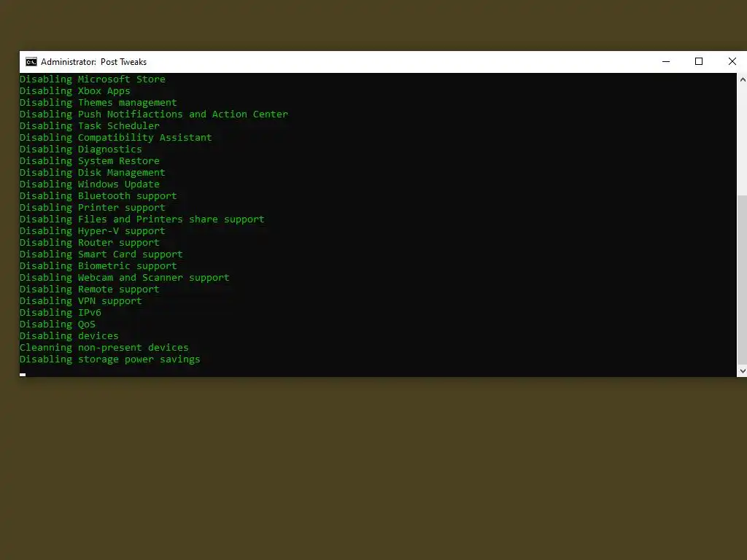The width and height of the screenshot is (747, 560).
Task: Click 'Disabling Push Notifiactions and Action Center'
Action: (x=154, y=114)
